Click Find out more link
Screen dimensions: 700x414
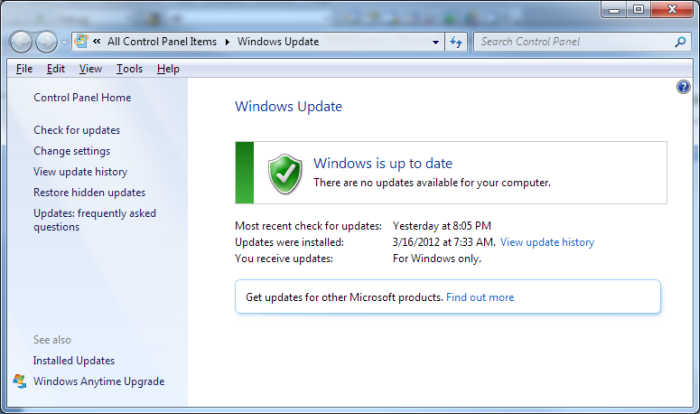[480, 297]
